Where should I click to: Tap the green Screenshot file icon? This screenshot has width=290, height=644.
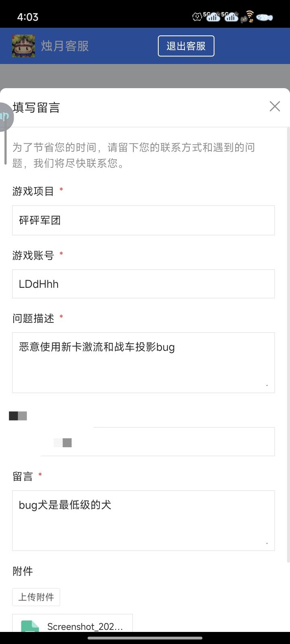point(30,626)
